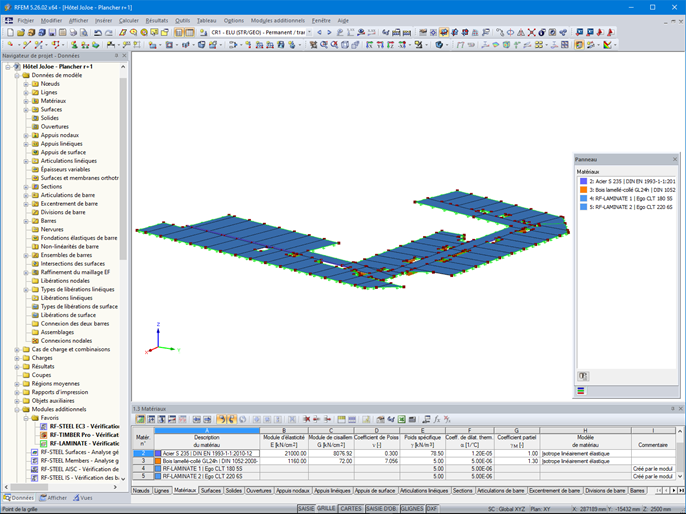
Task: Click the Print icon
Action: (73, 32)
